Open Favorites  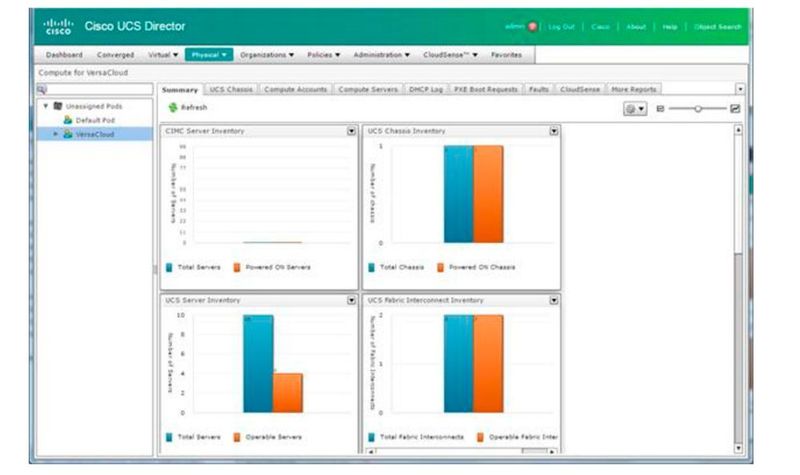[506, 55]
